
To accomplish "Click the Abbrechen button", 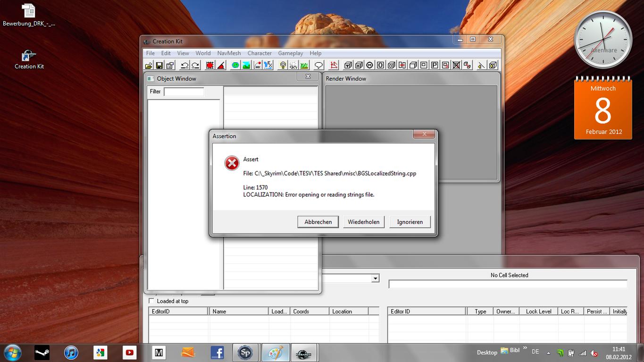I will coord(318,222).
